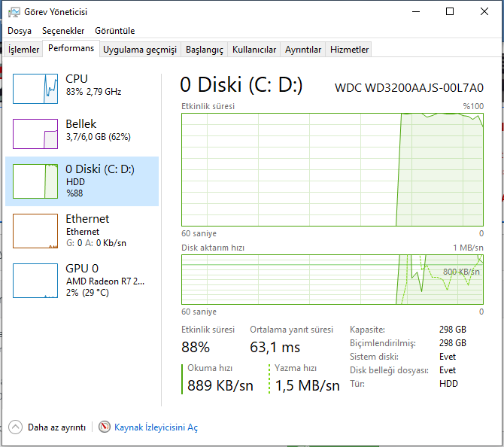Click the %100 scale label
Screen dimensions: 504x447
(x=473, y=106)
